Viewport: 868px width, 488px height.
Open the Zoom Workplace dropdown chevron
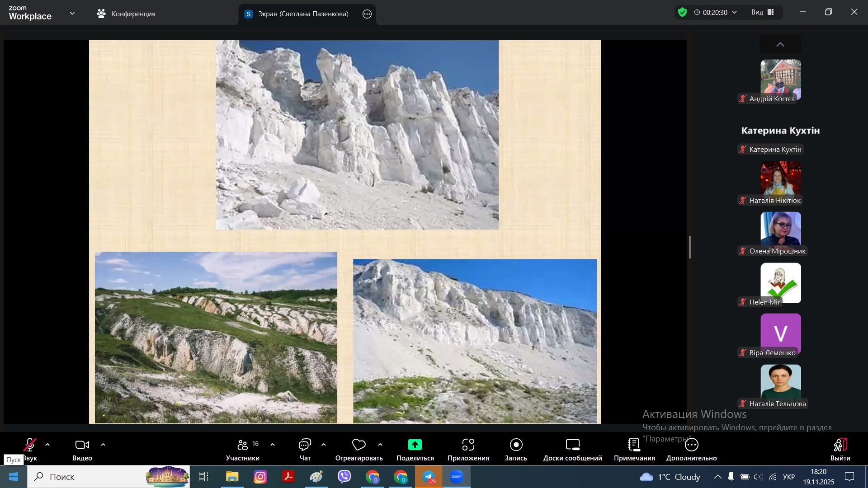[x=72, y=13]
